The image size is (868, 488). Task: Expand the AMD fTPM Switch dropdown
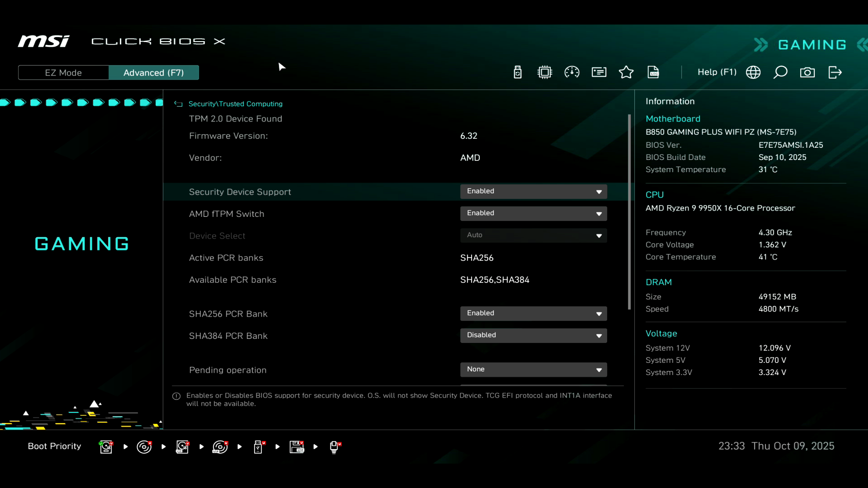[x=533, y=213]
